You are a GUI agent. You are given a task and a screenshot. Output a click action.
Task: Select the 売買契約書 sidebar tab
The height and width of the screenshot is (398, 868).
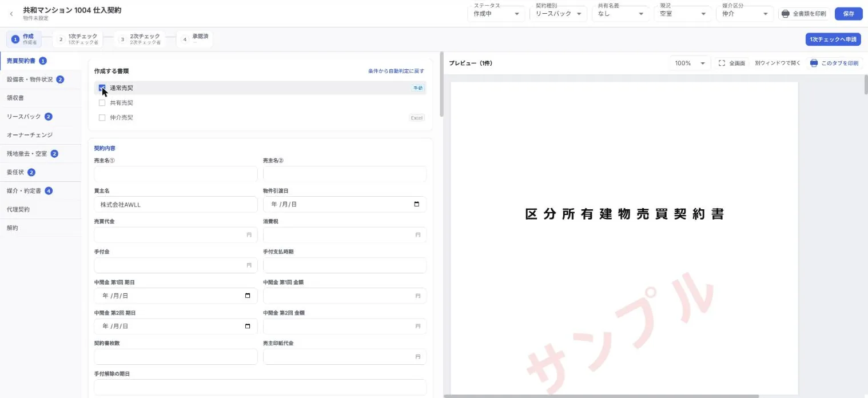pyautogui.click(x=41, y=61)
